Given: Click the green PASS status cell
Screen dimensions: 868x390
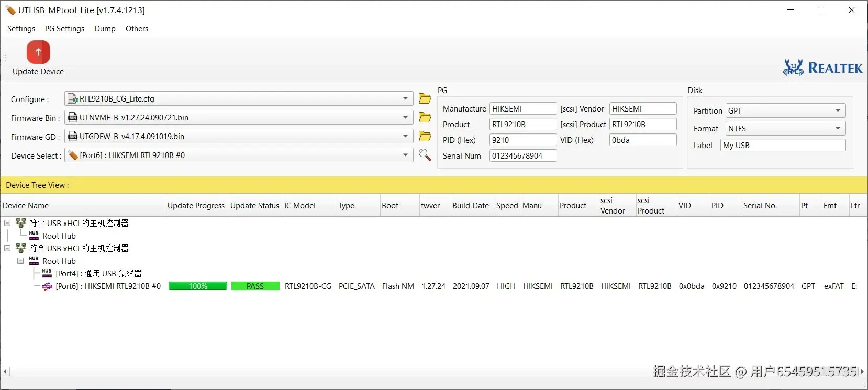Looking at the screenshot, I should 255,286.
